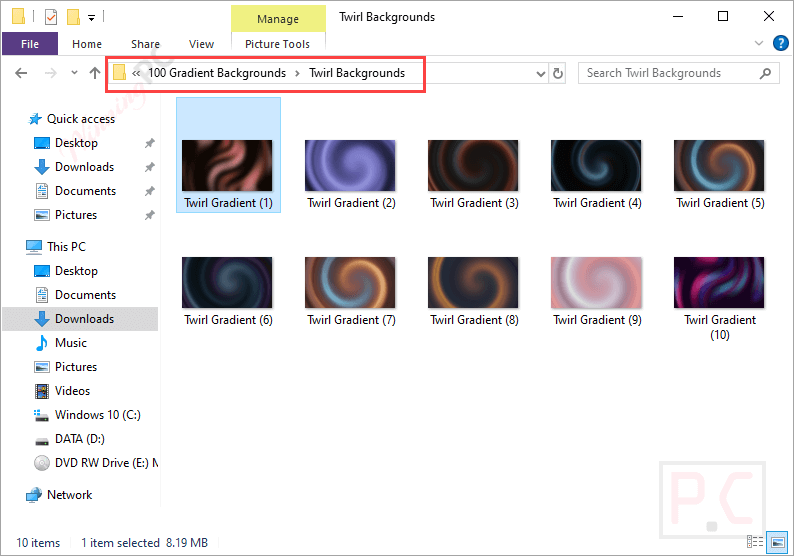Switch to the Home ribbon tab

click(x=87, y=44)
